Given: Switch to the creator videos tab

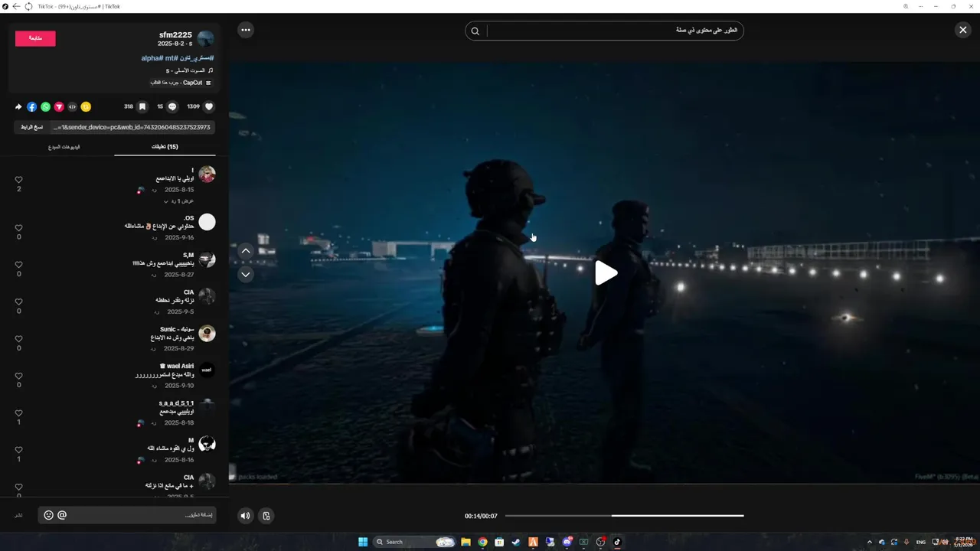Looking at the screenshot, I should click(64, 147).
